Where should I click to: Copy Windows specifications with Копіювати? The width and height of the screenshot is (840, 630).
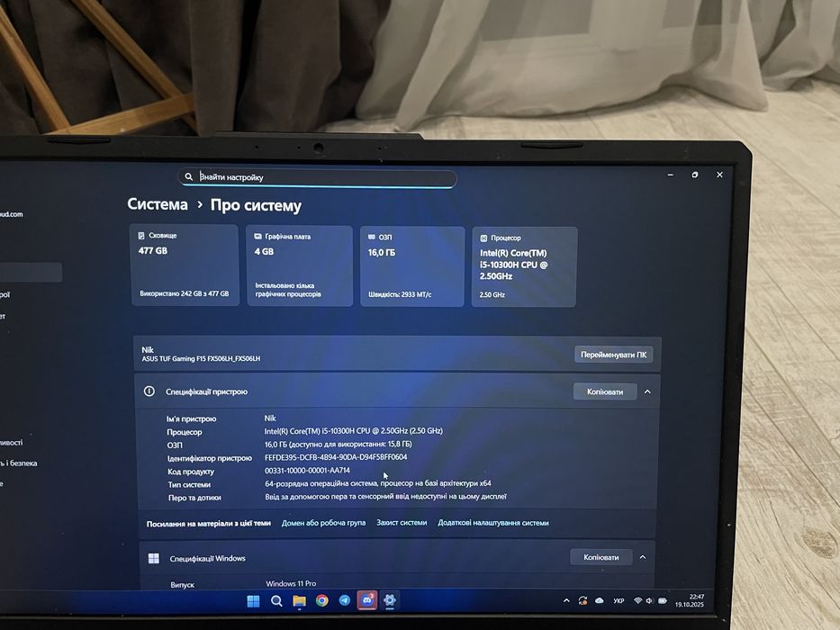click(x=601, y=557)
